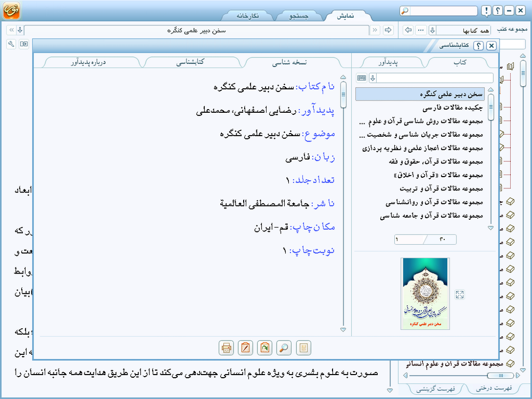532x399 pixels.
Task: Select مجموعه مقالات جریان شناسی و شخصیت
Action: tap(421, 135)
